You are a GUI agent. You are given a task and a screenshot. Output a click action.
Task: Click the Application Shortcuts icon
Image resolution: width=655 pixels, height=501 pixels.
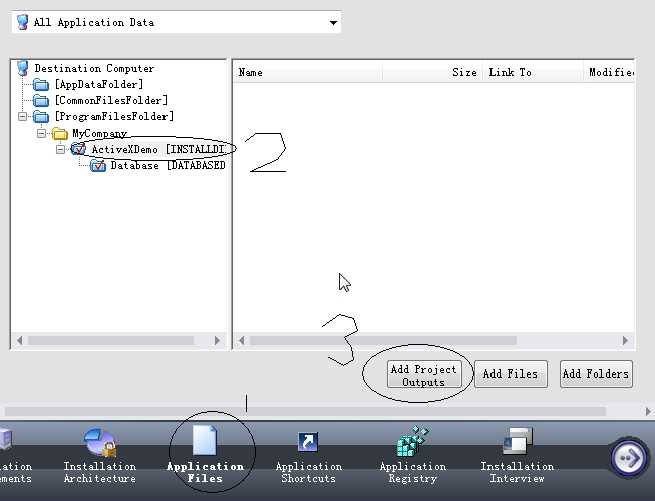tap(308, 442)
